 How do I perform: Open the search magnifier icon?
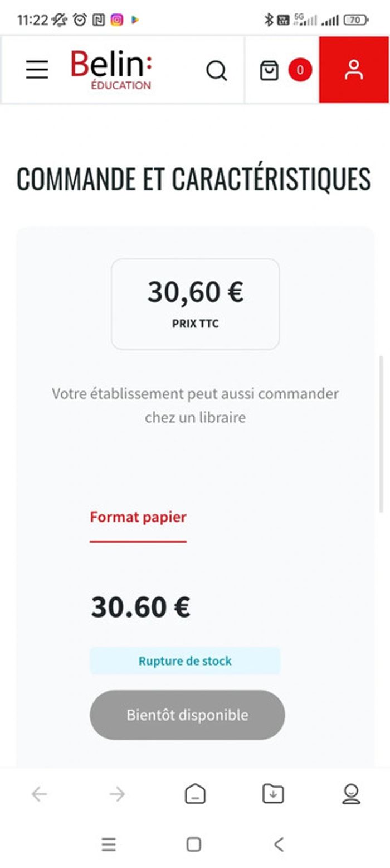coord(217,70)
